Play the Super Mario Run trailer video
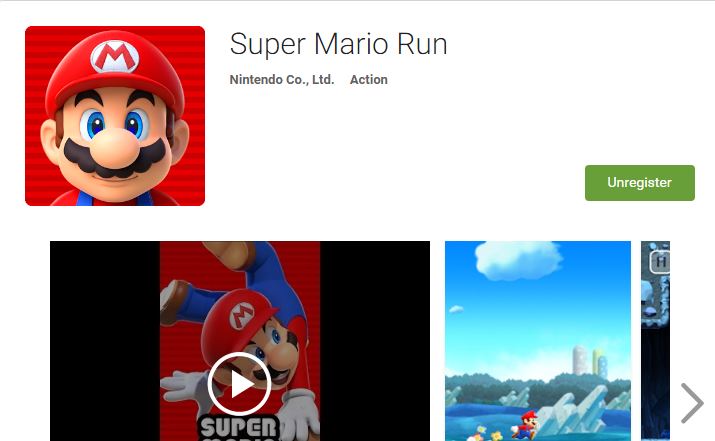715x441 pixels. (x=239, y=384)
